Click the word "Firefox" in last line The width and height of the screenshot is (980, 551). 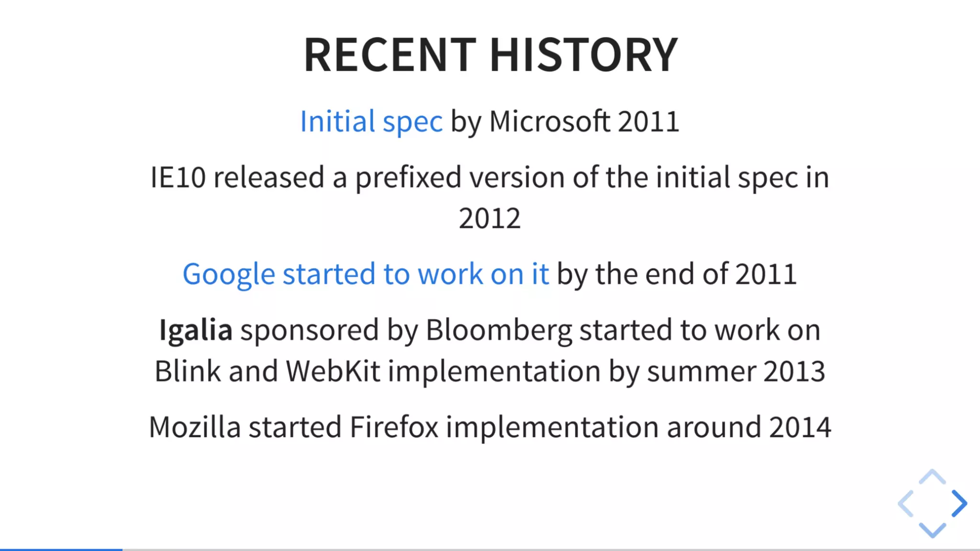[x=394, y=427]
